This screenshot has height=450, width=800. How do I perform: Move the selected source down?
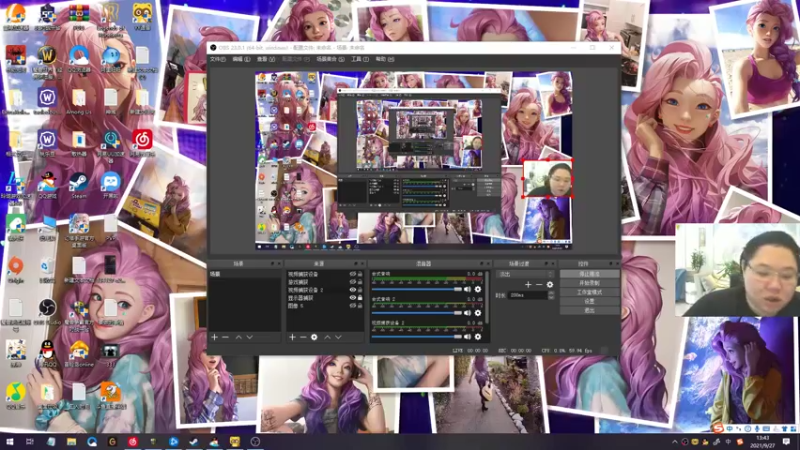(x=338, y=337)
